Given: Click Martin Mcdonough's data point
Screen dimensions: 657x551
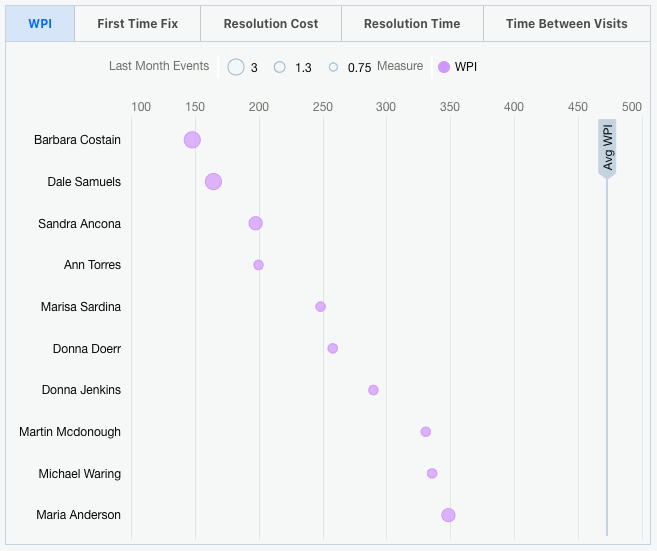Looking at the screenshot, I should [426, 431].
